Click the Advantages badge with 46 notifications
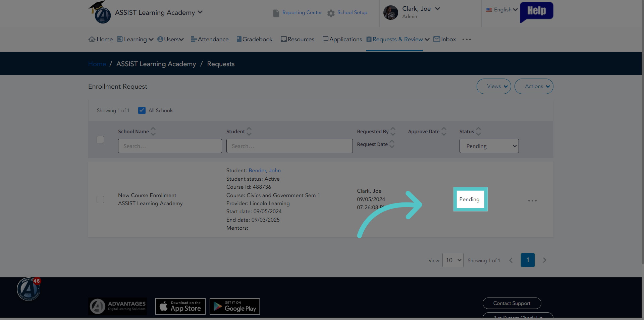Screen dimensions: 644x320 click(x=29, y=289)
